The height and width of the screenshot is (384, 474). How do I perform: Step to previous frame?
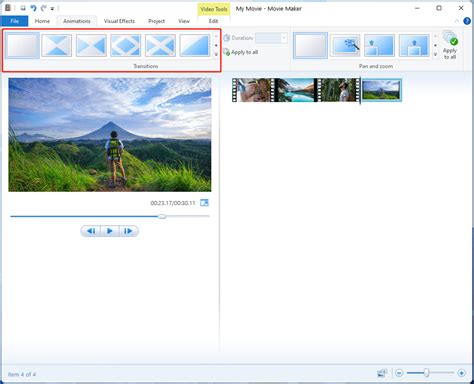coord(91,231)
